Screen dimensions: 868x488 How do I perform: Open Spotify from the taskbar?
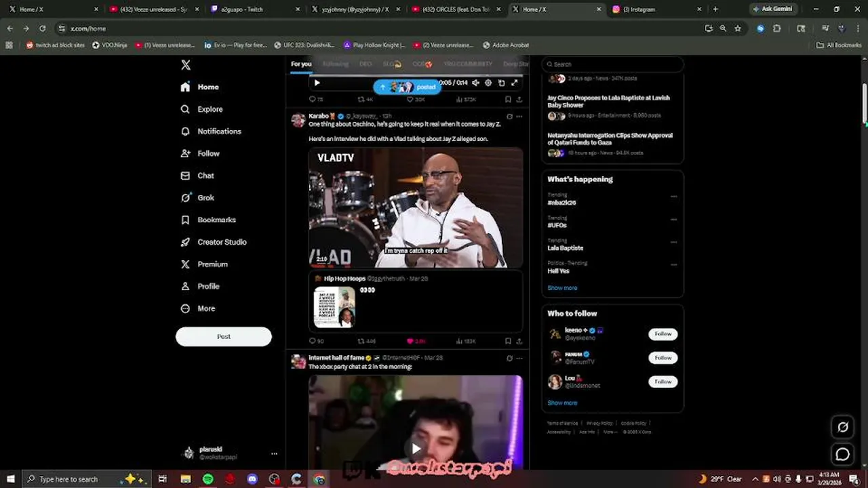click(x=208, y=479)
